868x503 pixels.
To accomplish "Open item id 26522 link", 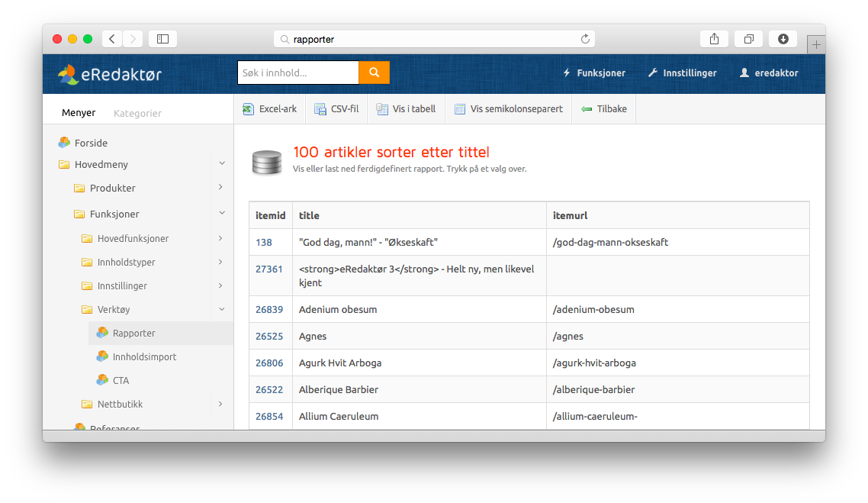I will click(269, 389).
